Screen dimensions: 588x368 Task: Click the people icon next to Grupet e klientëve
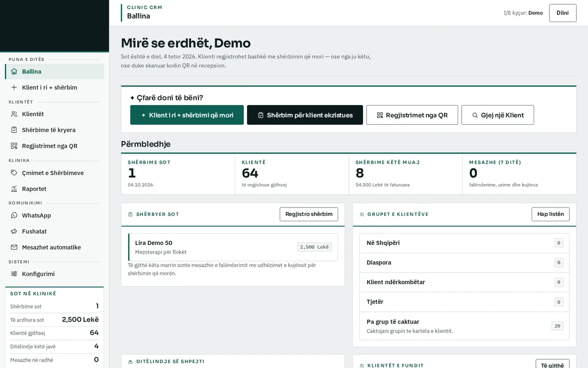(x=362, y=214)
